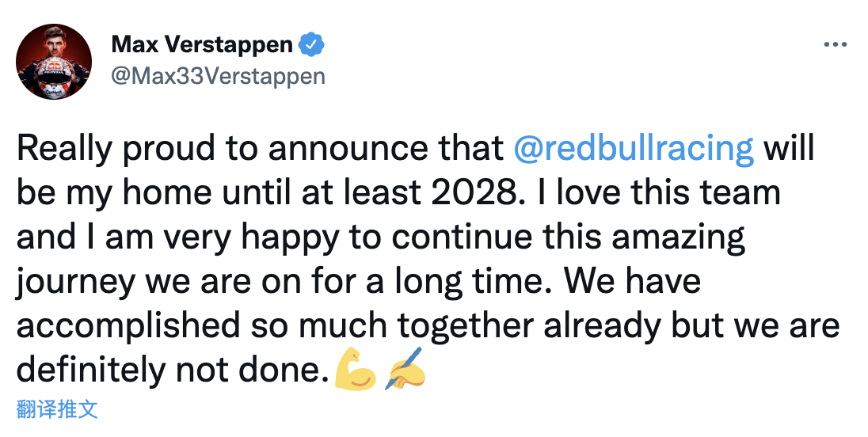Click the writing hand emoji
868x437 pixels.
point(404,369)
